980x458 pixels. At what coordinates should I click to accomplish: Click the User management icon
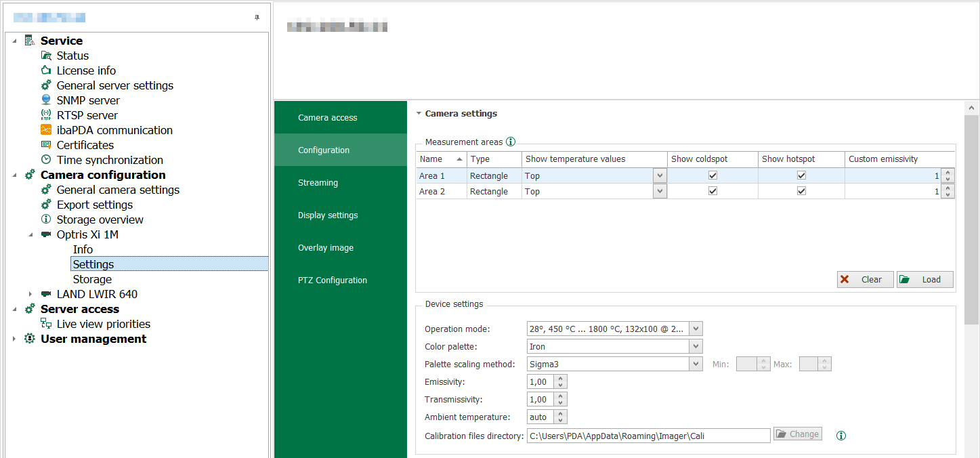[30, 339]
